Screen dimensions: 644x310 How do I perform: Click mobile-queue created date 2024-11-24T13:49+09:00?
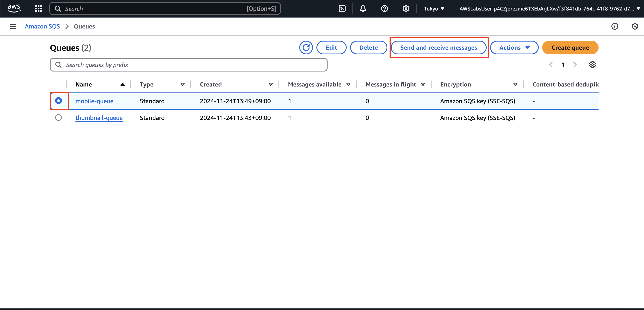[235, 101]
